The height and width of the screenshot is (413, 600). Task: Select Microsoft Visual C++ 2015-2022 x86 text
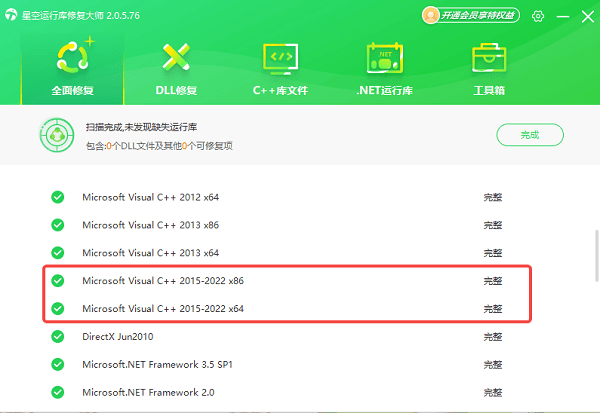point(163,281)
